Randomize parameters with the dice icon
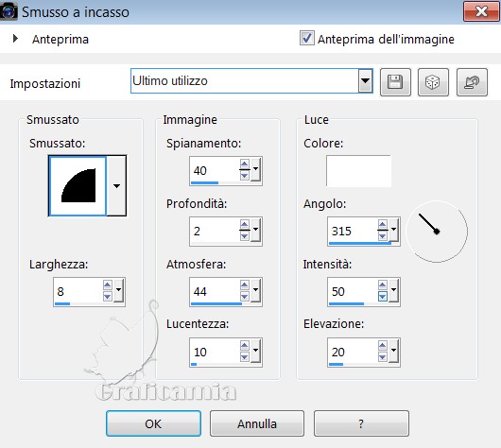The image size is (501, 448). pos(433,82)
